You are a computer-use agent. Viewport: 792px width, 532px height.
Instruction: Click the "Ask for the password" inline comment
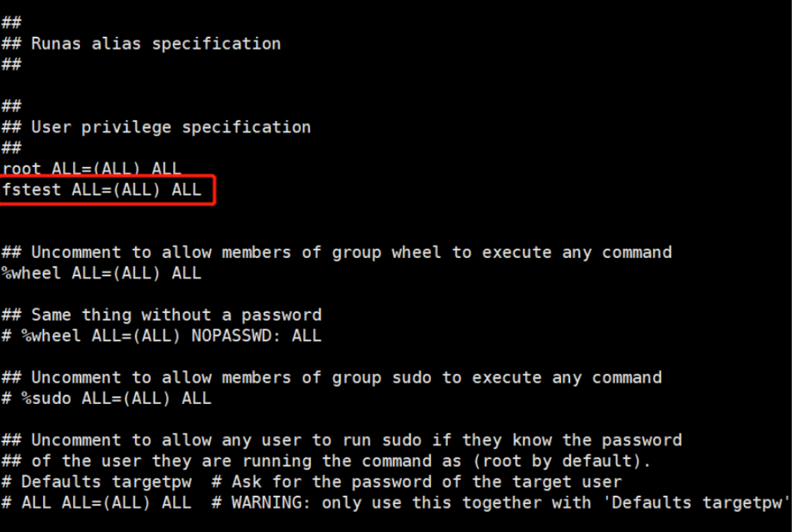(426, 482)
